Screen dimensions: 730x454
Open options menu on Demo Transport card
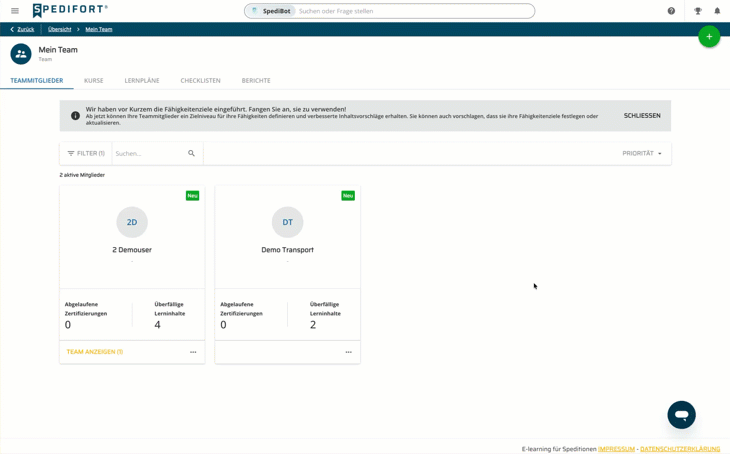tap(349, 352)
